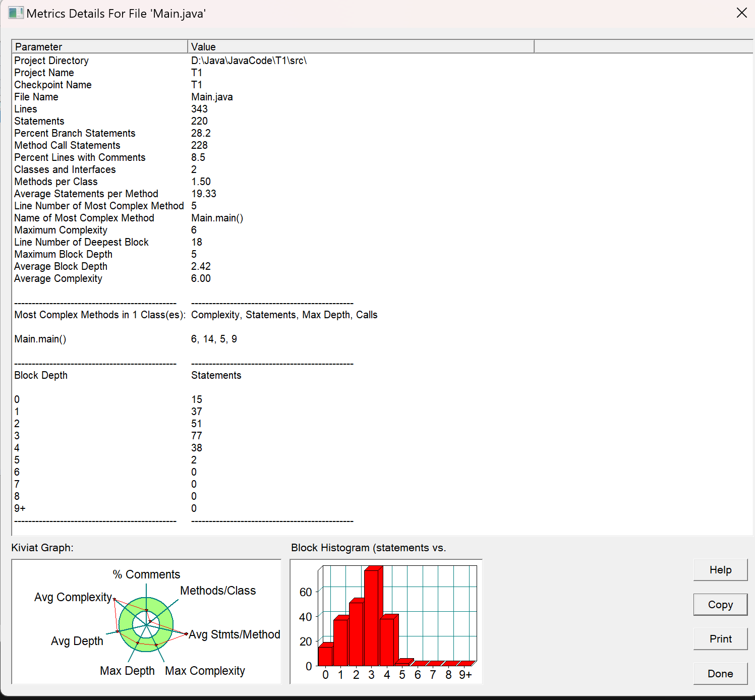Viewport: 755px width, 700px height.
Task: Click the Help button
Action: pos(720,570)
